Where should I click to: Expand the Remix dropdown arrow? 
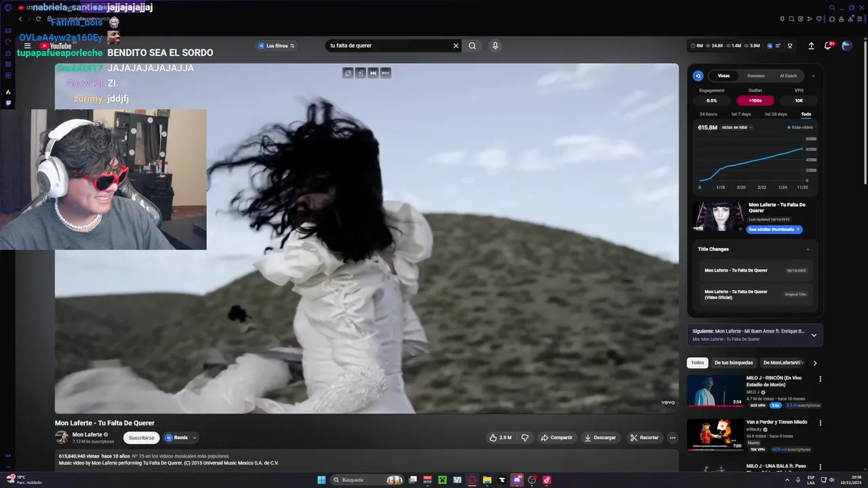pyautogui.click(x=195, y=438)
